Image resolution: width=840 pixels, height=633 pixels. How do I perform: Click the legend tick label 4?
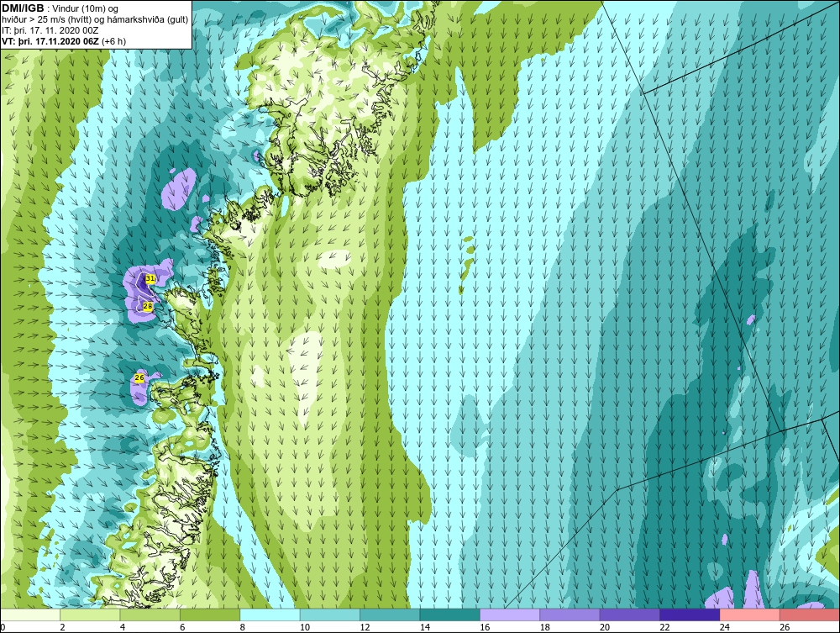(x=123, y=627)
